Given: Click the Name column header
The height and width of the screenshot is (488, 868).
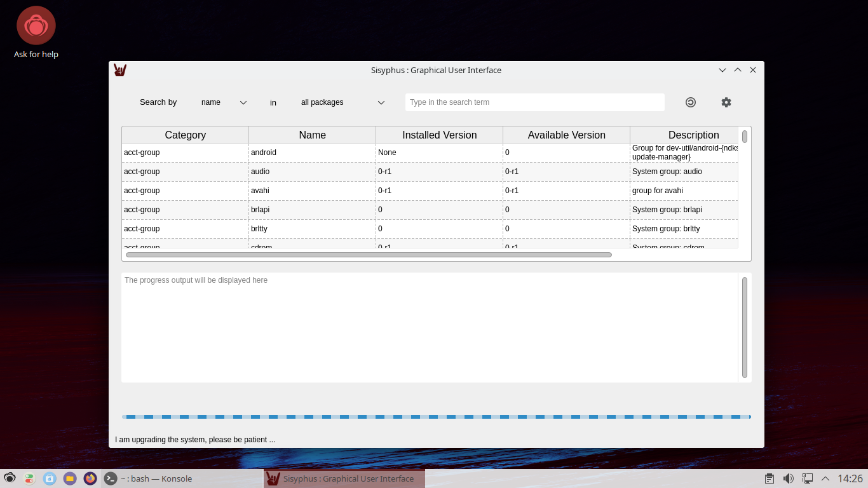Looking at the screenshot, I should [313, 135].
